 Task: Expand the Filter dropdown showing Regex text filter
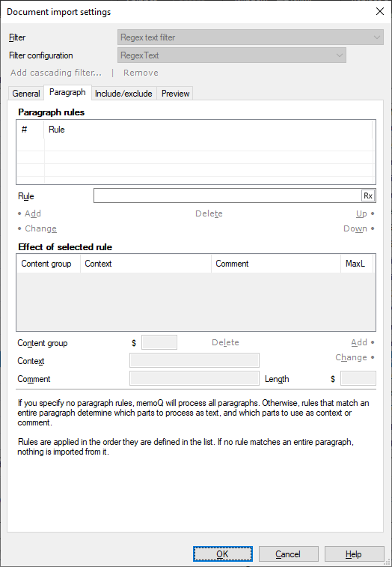(251, 37)
